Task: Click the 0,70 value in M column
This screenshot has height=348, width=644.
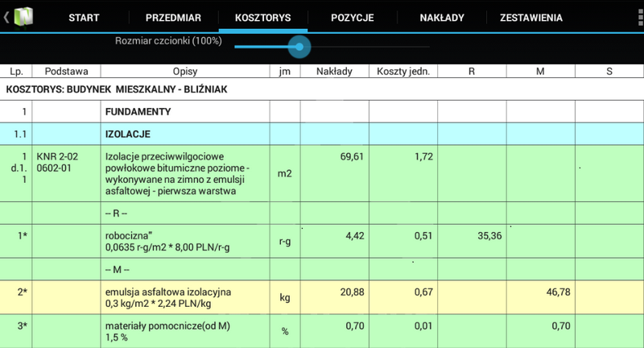Action: click(x=561, y=325)
